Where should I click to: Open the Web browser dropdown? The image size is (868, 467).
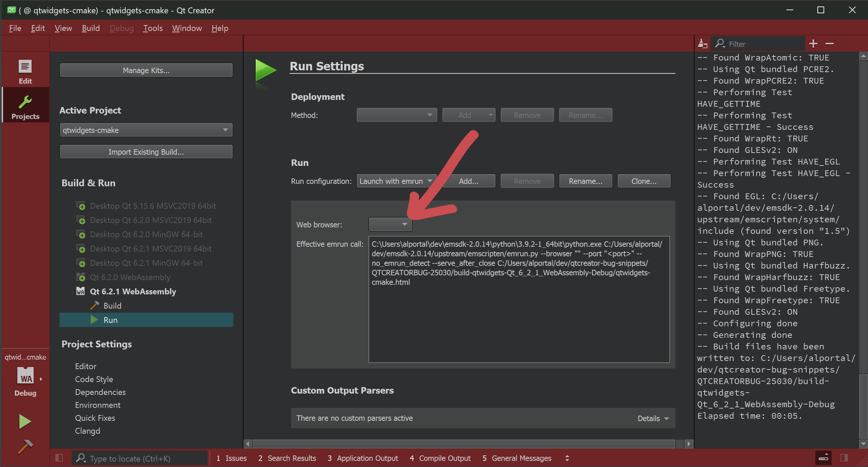(390, 224)
